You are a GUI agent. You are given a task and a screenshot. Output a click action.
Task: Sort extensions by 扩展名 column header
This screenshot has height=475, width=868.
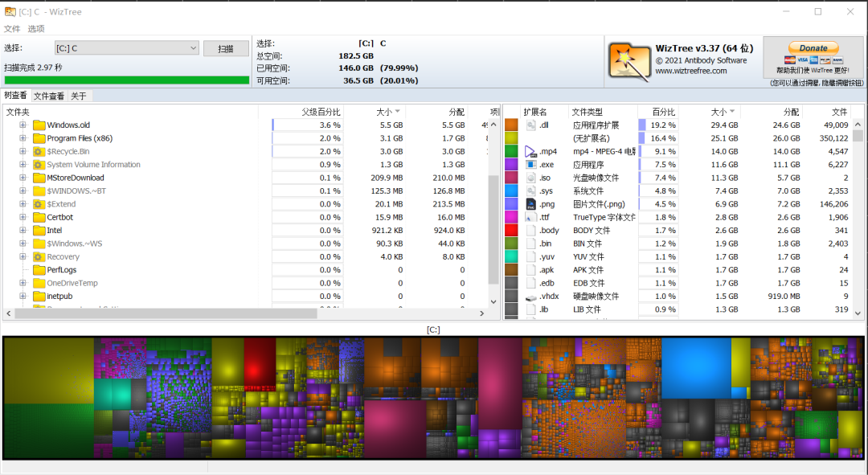pyautogui.click(x=544, y=112)
